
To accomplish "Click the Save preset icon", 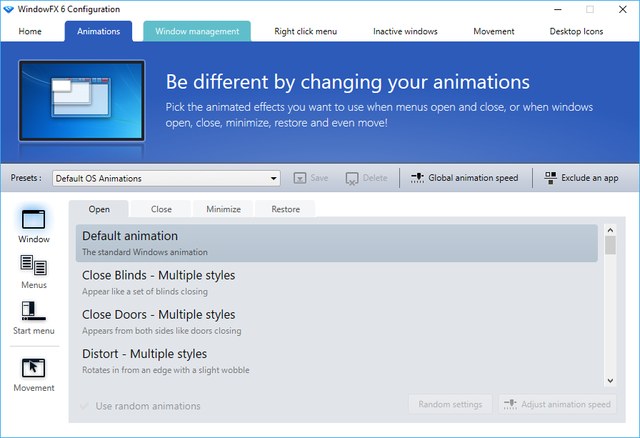I will pyautogui.click(x=300, y=178).
